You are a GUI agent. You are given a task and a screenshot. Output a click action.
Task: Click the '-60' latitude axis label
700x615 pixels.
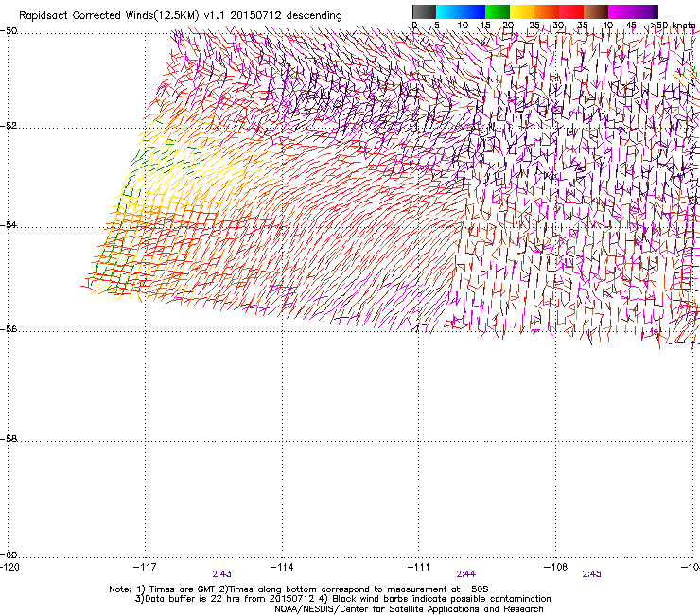[9, 554]
